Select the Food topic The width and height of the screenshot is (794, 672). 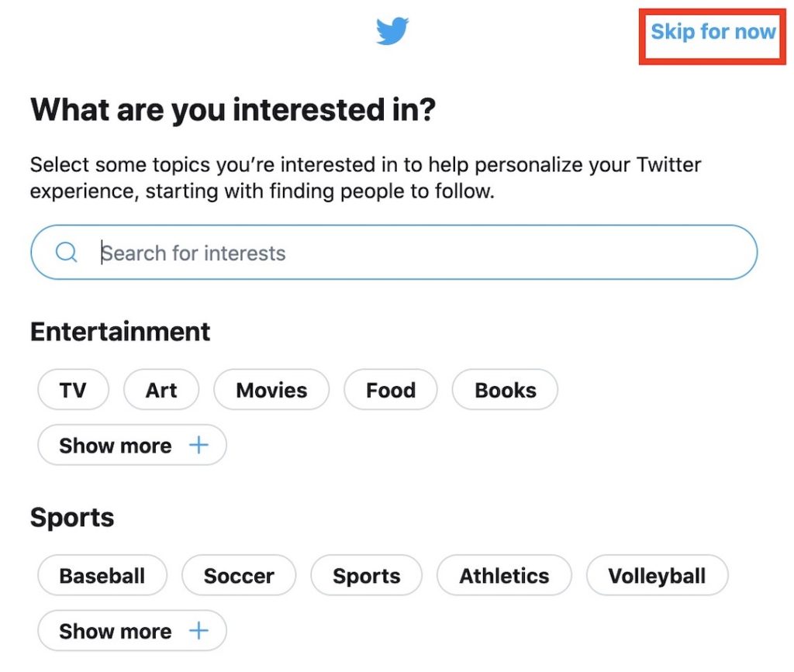(x=390, y=390)
